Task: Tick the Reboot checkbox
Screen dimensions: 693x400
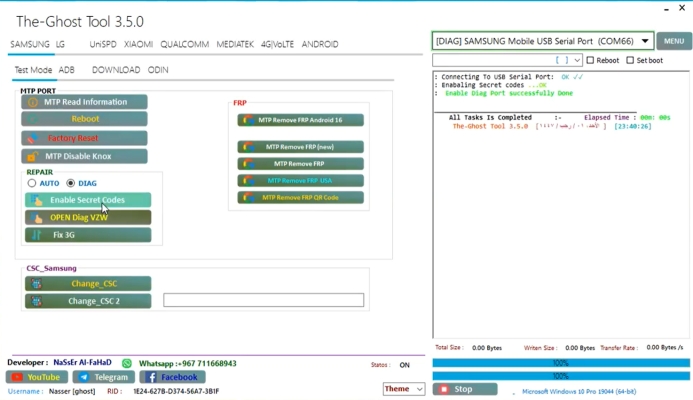Action: pyautogui.click(x=590, y=60)
